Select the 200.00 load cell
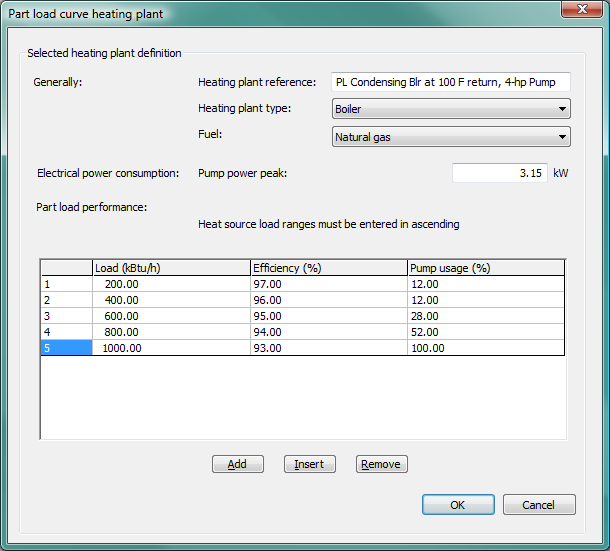This screenshot has width=610, height=551. tap(171, 284)
